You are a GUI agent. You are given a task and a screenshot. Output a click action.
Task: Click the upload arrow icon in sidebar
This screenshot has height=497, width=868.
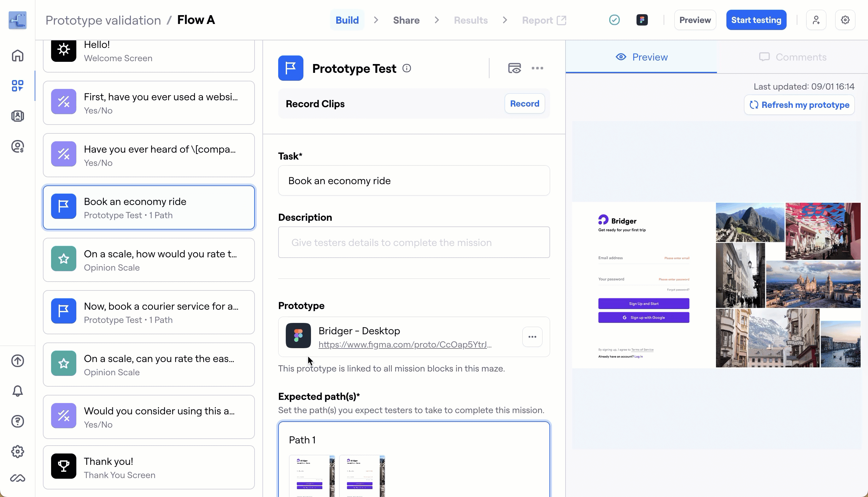pos(17,361)
